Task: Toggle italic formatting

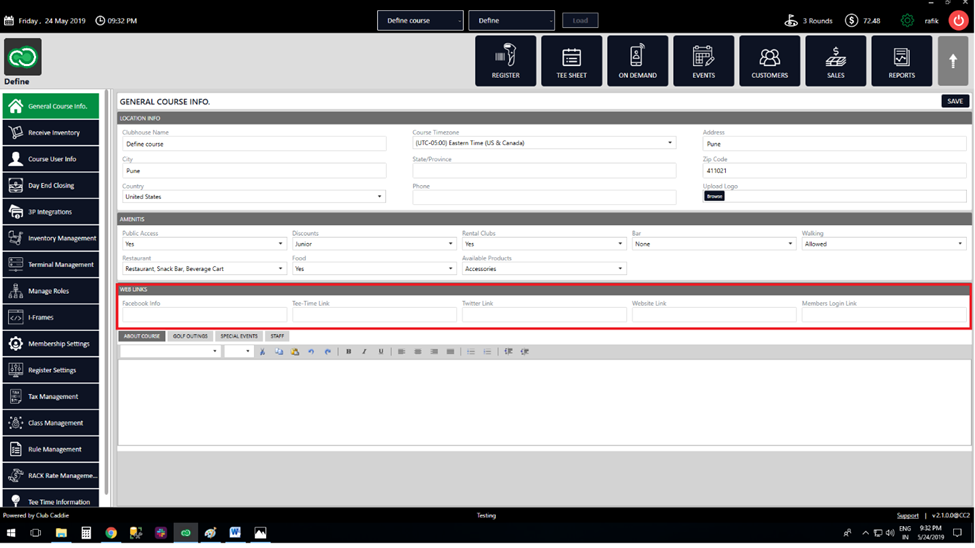Action: pos(364,351)
